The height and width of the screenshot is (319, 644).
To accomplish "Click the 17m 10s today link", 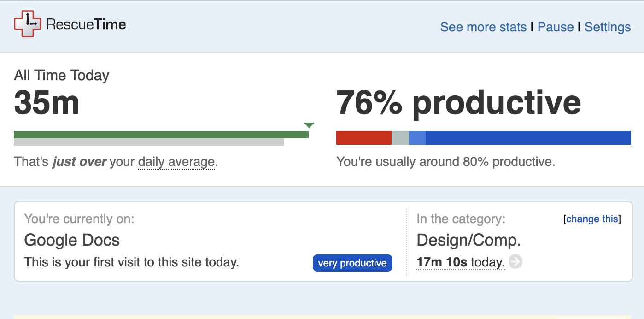I will [x=461, y=262].
